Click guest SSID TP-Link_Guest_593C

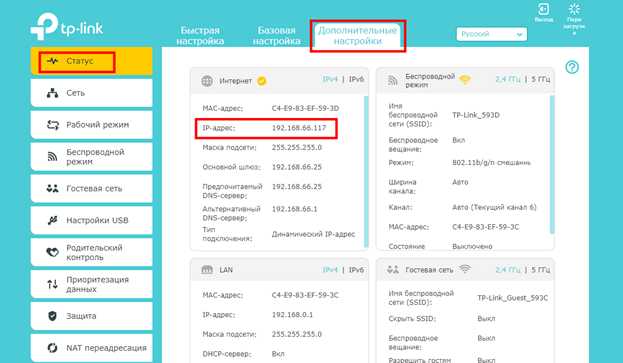point(513,298)
